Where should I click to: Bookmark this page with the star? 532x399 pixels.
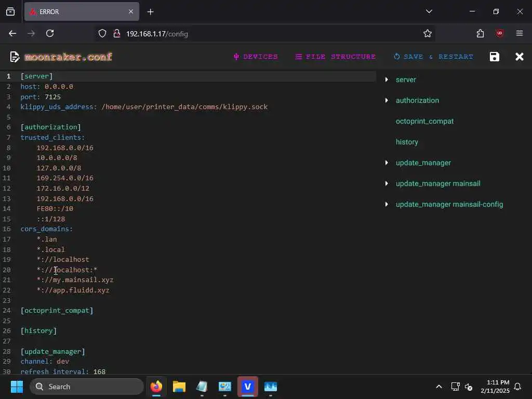coord(428,33)
